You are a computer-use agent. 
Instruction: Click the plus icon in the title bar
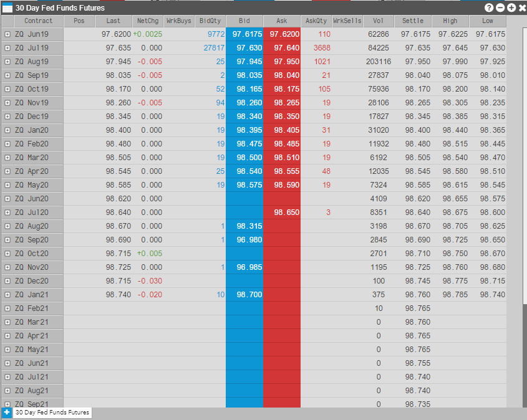pos(511,7)
